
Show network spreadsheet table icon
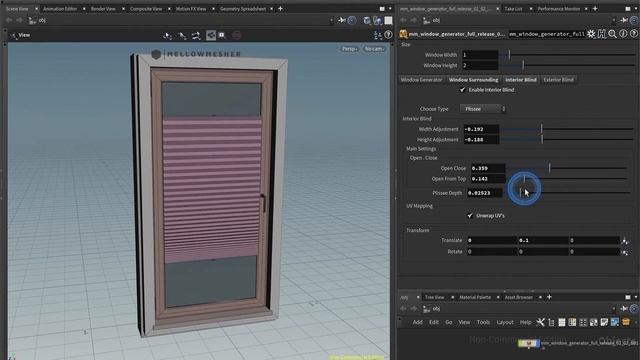tap(572, 322)
